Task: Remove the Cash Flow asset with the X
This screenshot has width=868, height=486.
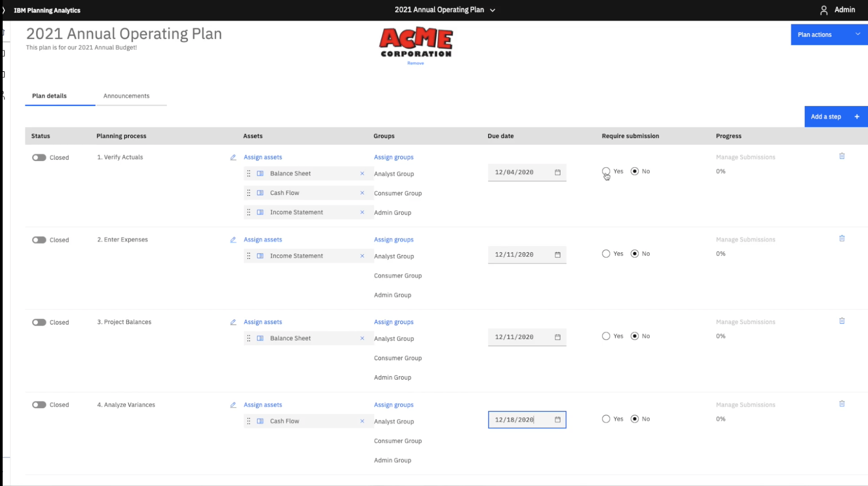Action: click(362, 193)
